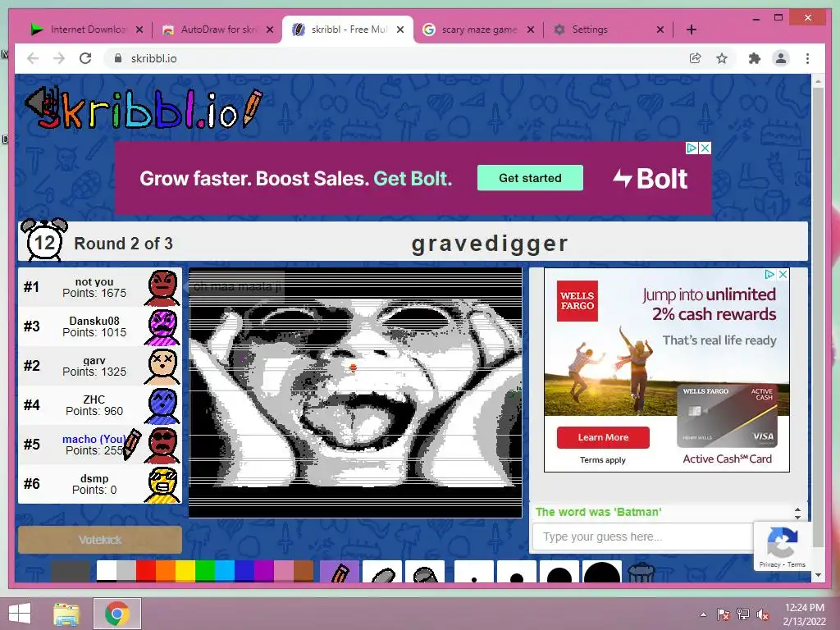Close the Bolt banner ad
The height and width of the screenshot is (630, 840).
705,148
